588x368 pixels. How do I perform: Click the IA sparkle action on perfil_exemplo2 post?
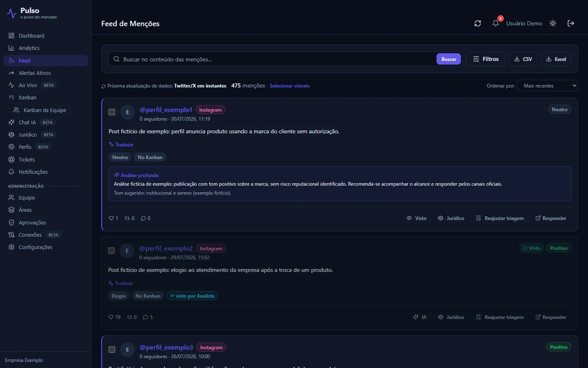[420, 317]
